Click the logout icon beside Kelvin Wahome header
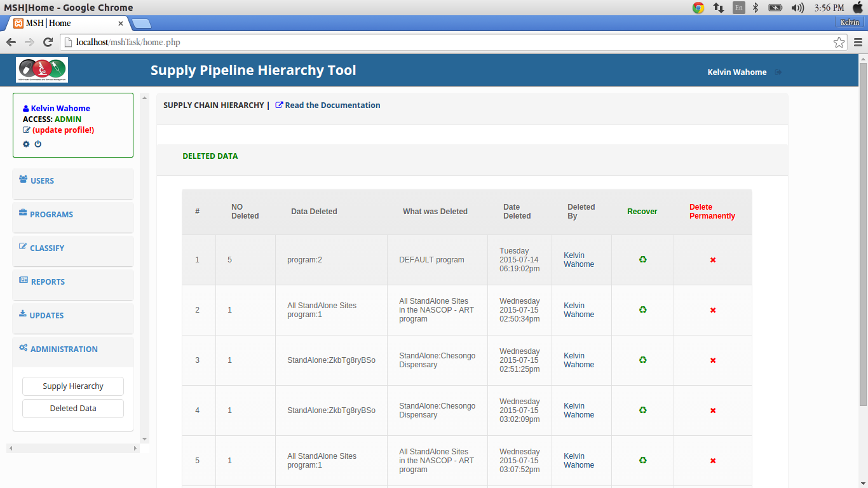This screenshot has height=488, width=868. pos(778,72)
